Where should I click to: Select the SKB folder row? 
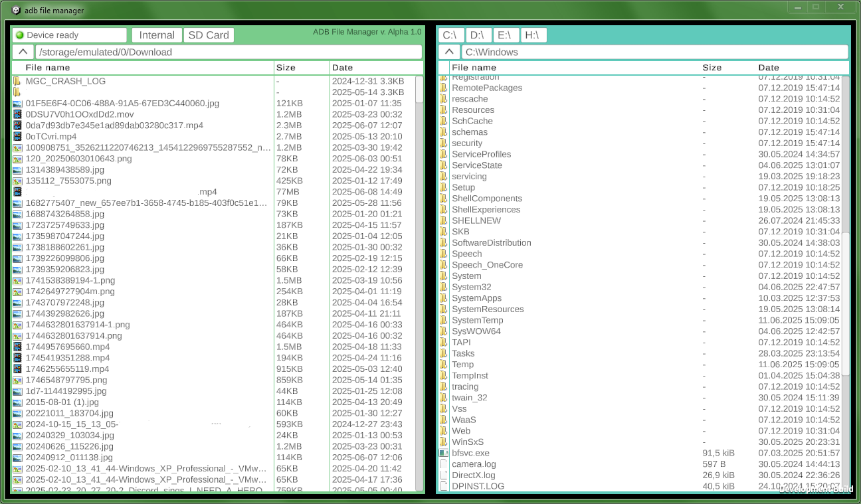[x=640, y=232]
